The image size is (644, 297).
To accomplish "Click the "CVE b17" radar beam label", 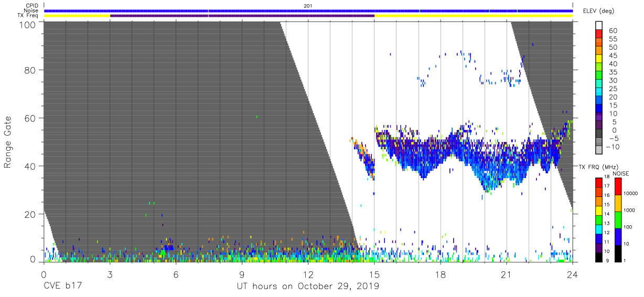I will coord(62,287).
